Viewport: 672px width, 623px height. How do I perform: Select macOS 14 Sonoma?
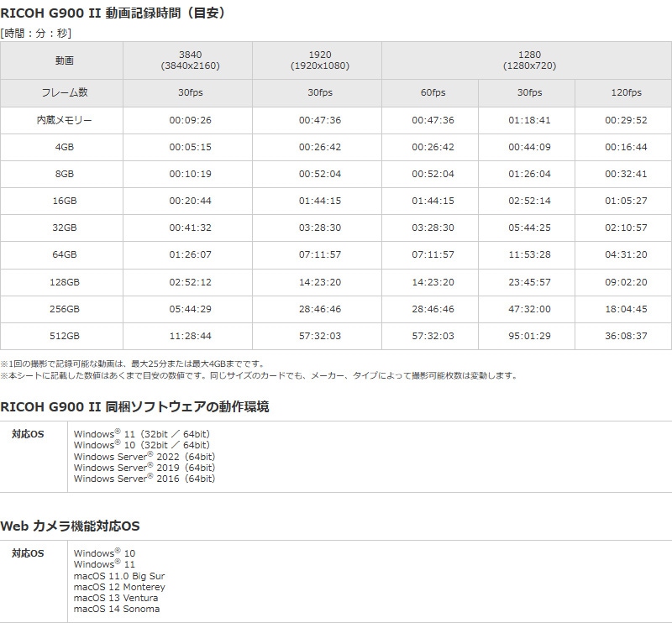117,609
